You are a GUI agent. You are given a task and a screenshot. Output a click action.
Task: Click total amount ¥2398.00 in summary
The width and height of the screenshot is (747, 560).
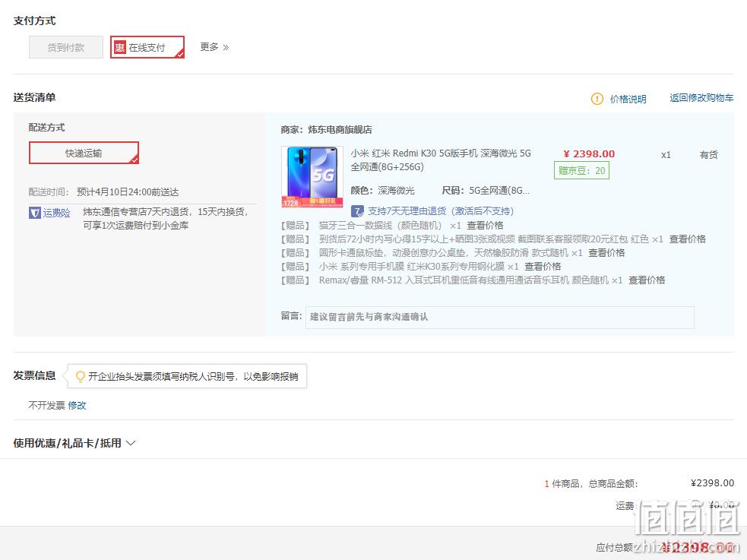712,482
